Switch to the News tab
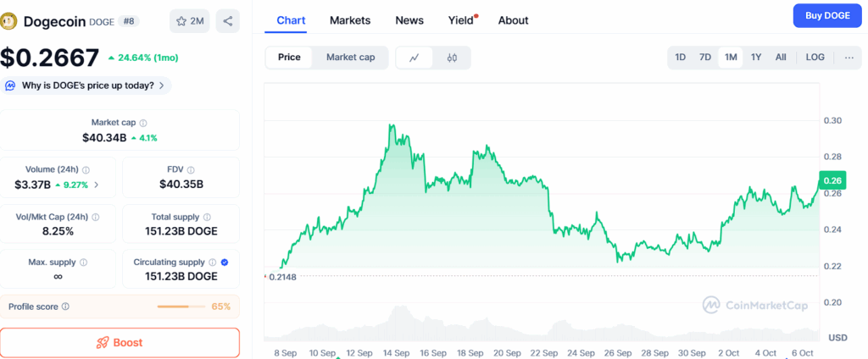Image resolution: width=868 pixels, height=359 pixels. pyautogui.click(x=409, y=20)
